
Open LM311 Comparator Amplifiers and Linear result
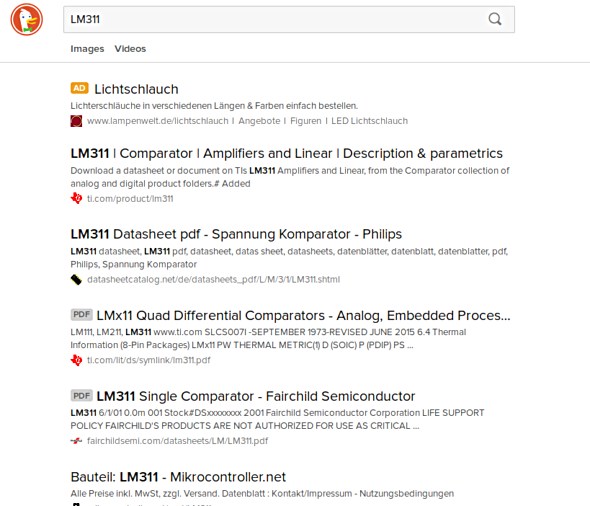click(x=286, y=153)
